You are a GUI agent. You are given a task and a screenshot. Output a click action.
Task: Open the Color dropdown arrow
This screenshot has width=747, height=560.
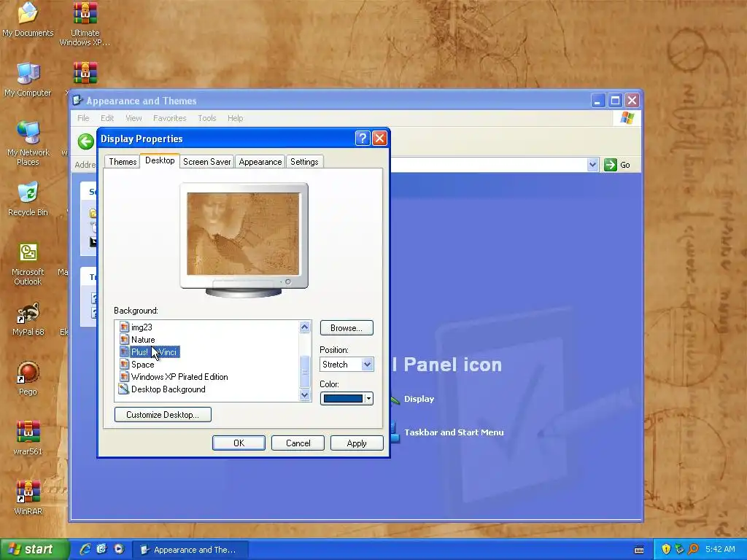[x=368, y=399]
